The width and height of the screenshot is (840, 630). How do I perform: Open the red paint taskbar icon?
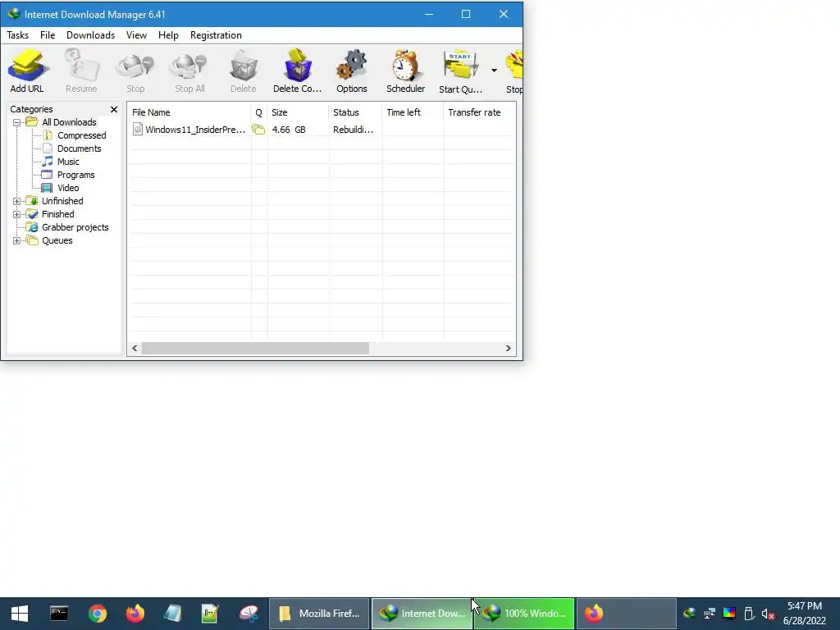click(x=249, y=614)
